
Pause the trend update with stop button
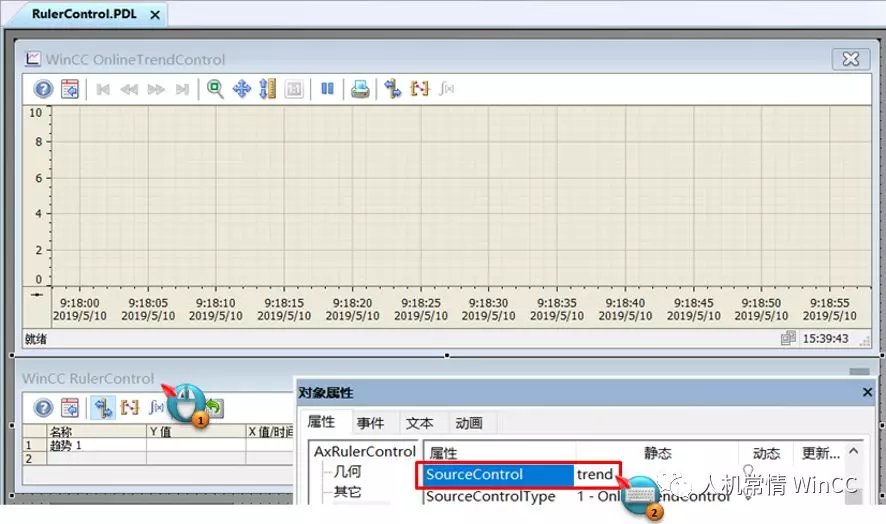tap(327, 89)
